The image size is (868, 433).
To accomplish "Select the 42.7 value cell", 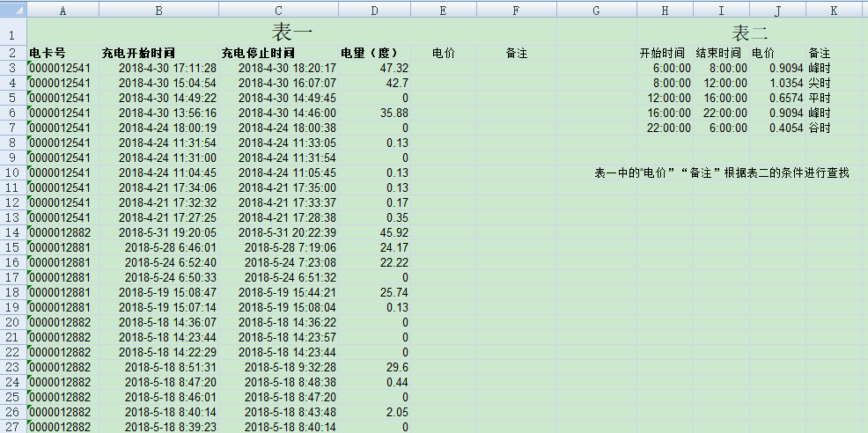I will coord(374,83).
